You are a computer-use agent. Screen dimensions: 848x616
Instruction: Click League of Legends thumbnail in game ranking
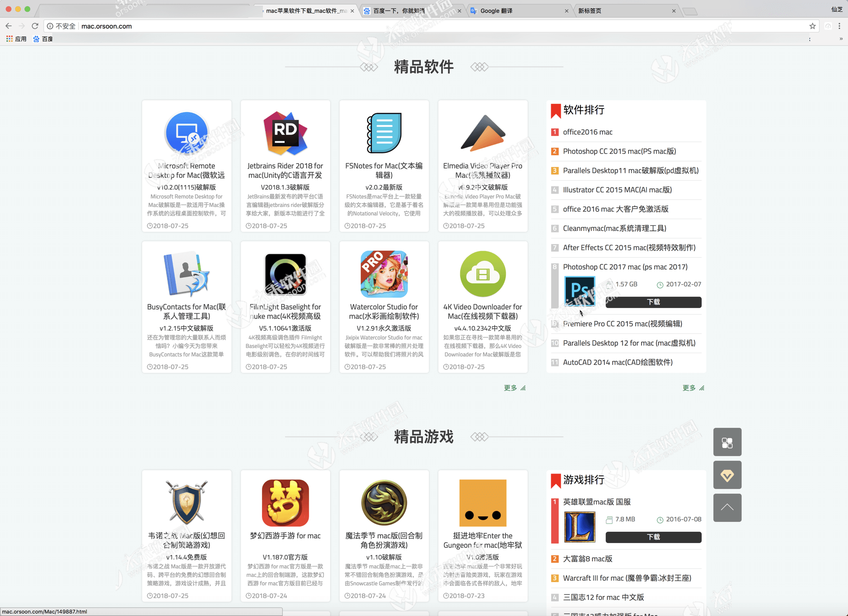[x=579, y=527]
